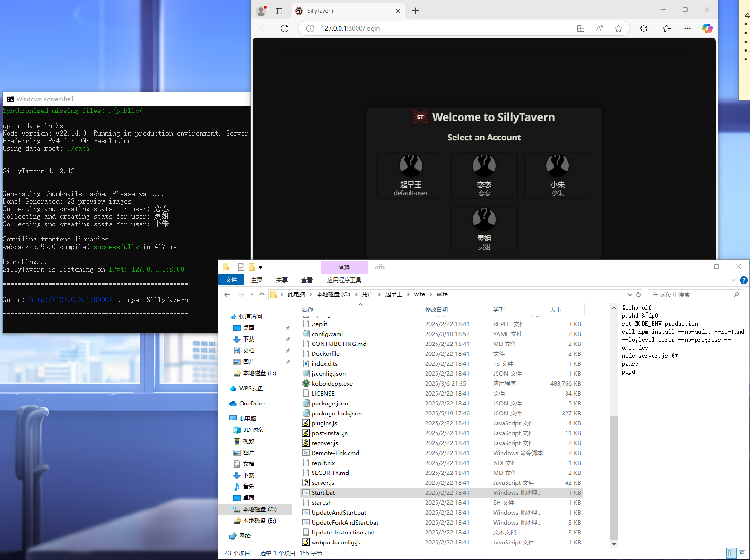Image resolution: width=750 pixels, height=560 pixels.
Task: Select OneDrive in the navigation pane
Action: [x=252, y=404]
